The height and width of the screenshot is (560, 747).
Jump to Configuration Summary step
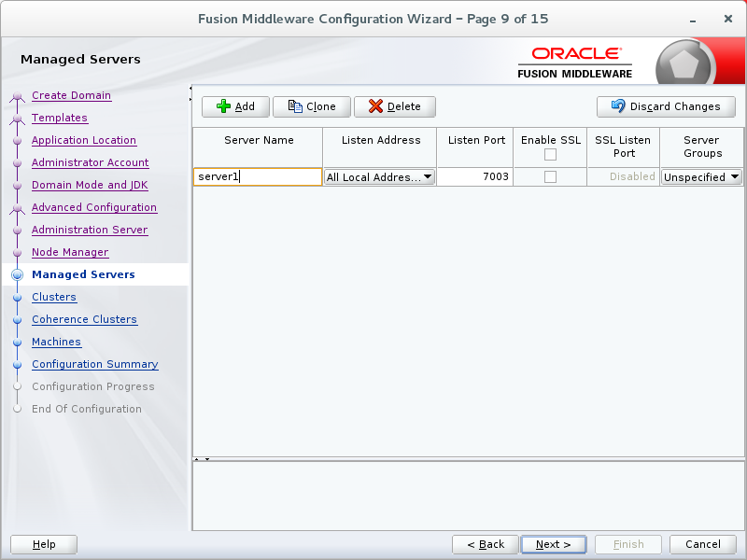pyautogui.click(x=95, y=364)
